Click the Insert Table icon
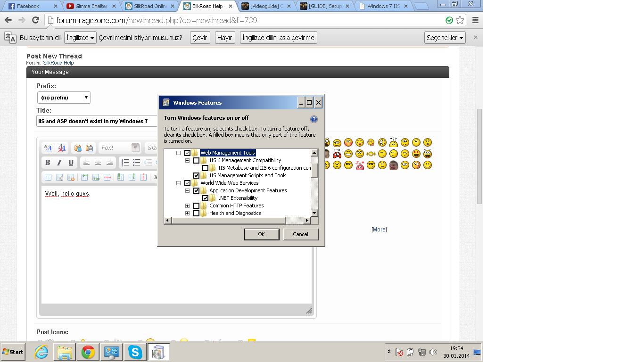The image size is (644, 362). (48, 177)
